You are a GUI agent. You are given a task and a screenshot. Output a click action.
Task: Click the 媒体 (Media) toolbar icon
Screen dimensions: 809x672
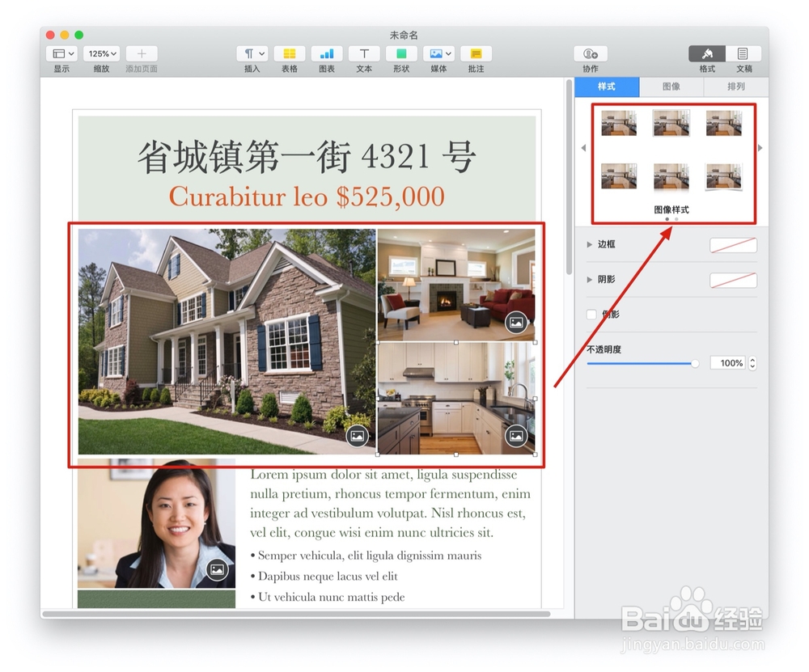click(x=438, y=53)
